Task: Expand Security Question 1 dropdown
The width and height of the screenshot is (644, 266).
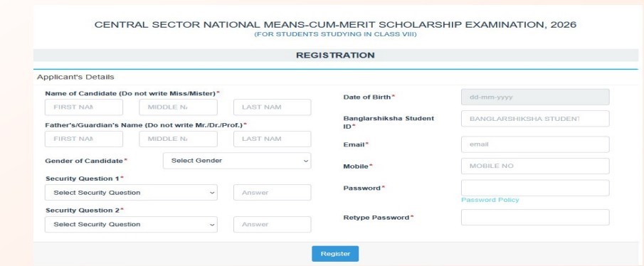Action: 131,193
